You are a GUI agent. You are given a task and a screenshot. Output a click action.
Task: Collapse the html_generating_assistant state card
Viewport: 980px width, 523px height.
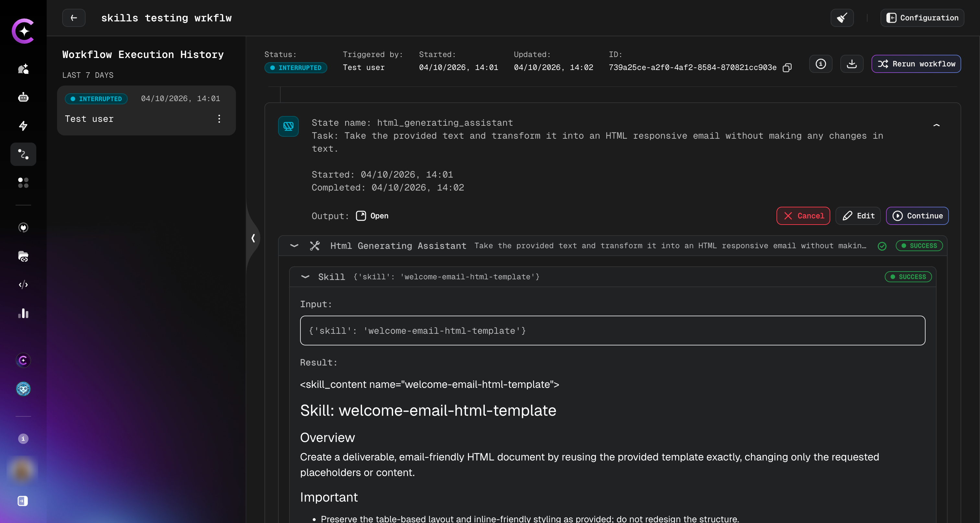(936, 125)
